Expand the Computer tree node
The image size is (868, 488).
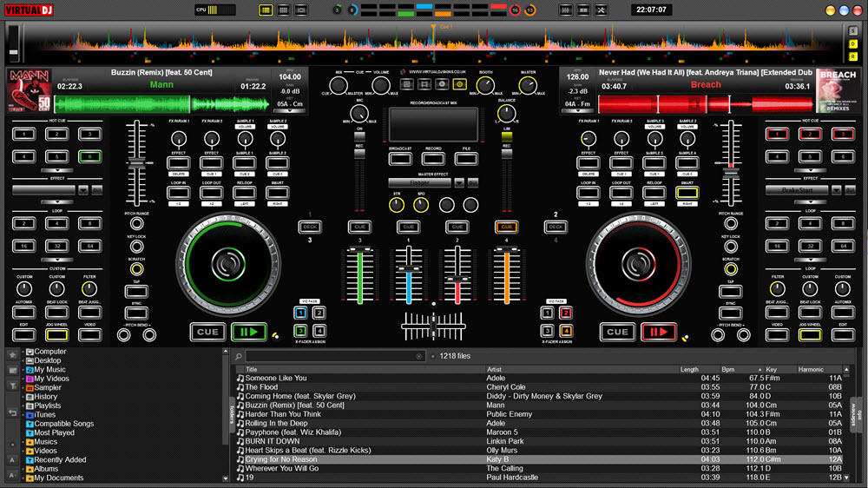pyautogui.click(x=23, y=352)
